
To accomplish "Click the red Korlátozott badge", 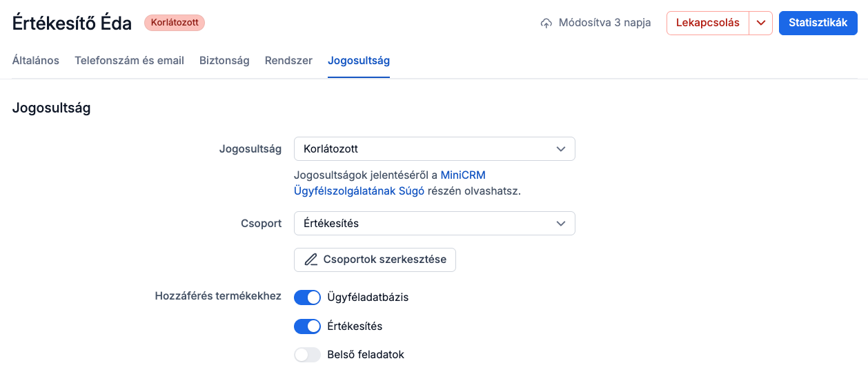I will (175, 23).
